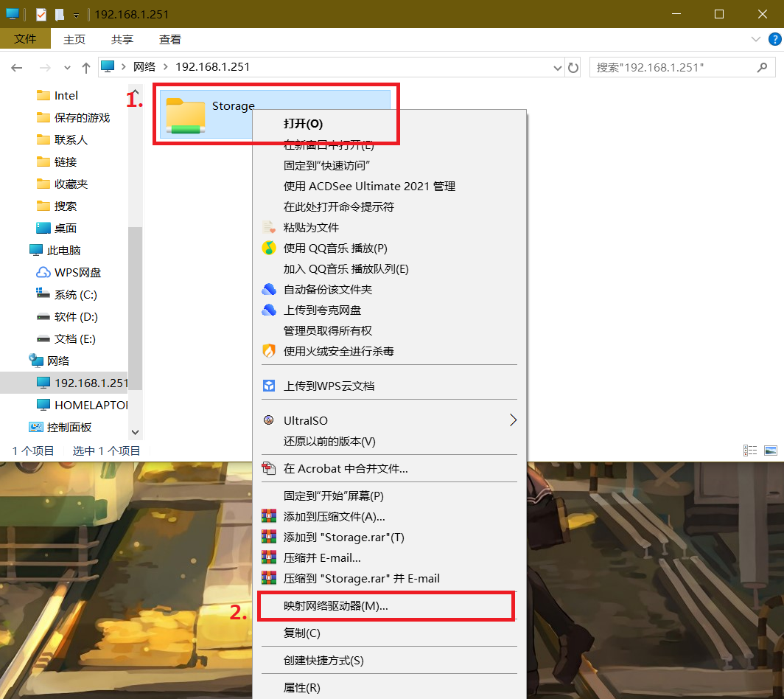Click the up-directory arrow in navigation bar
784x699 pixels.
pos(86,67)
